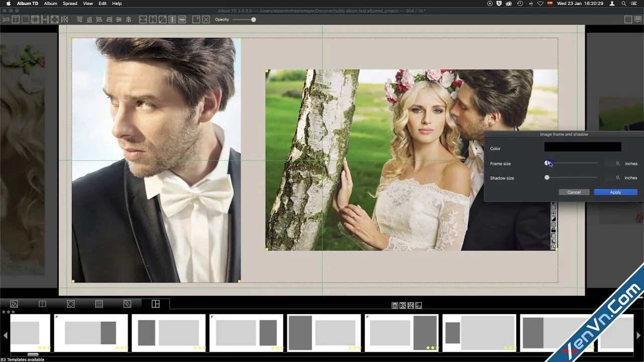644x362 pixels.
Task: Click the swap images icon at toolbar start
Action: [x=6, y=20]
